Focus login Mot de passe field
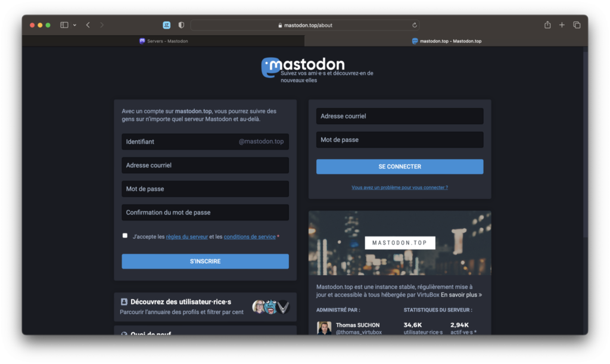 tap(400, 139)
